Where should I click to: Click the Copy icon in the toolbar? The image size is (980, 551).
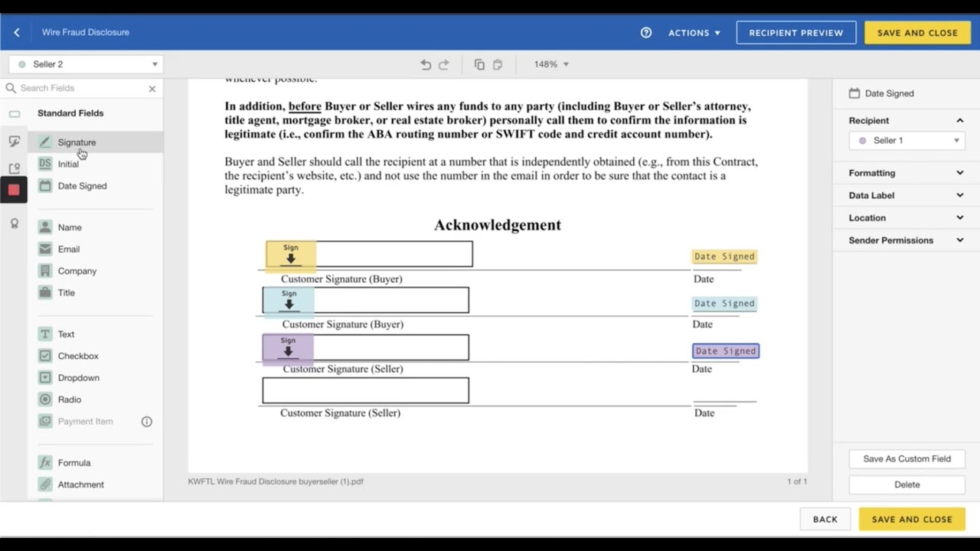coord(479,64)
